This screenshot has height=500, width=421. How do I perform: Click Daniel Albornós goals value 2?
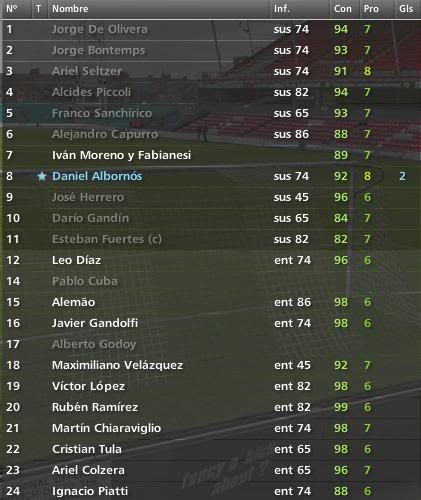pyautogui.click(x=402, y=176)
